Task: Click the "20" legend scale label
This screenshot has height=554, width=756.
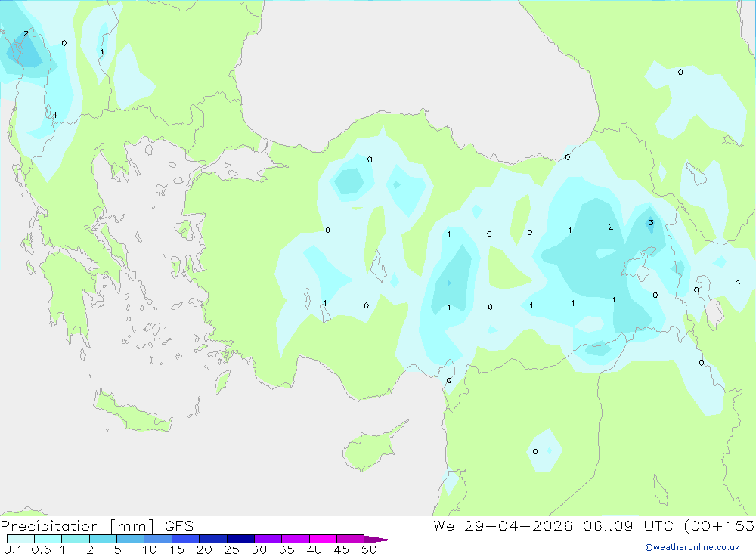Action: (204, 549)
